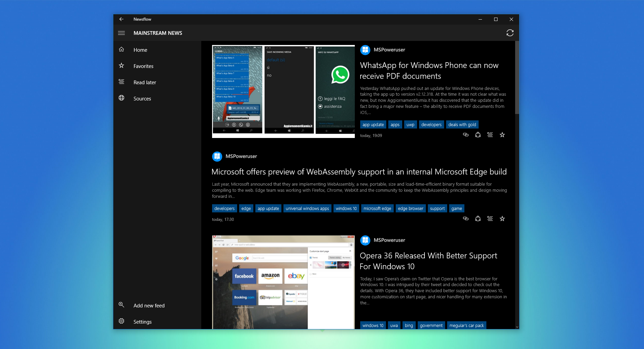Click 'windows 10' tag under Opera article
Screen dimensions: 644x349
(x=373, y=325)
